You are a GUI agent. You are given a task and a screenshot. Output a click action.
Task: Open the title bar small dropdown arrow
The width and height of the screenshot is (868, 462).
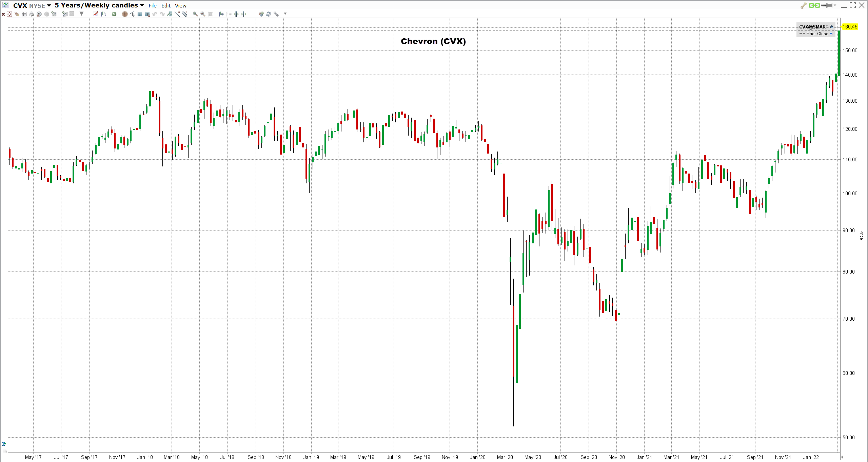click(x=835, y=5)
